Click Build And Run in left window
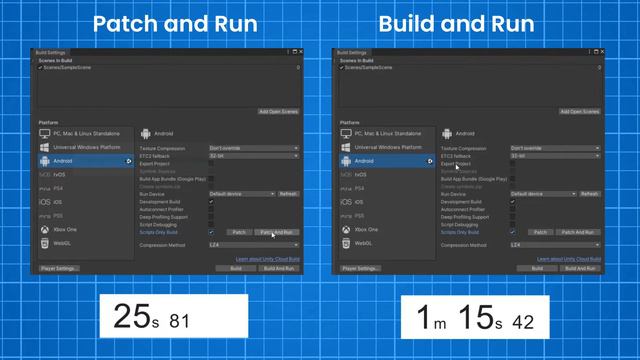The height and width of the screenshot is (360, 640). pyautogui.click(x=279, y=269)
